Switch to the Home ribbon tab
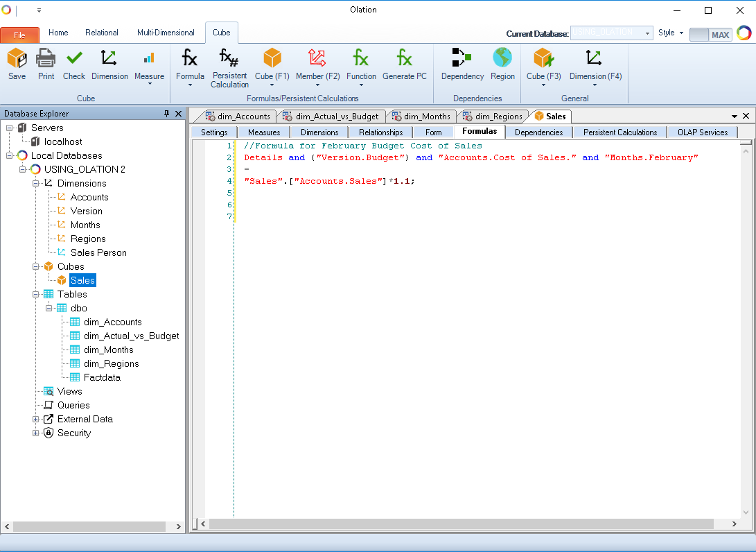This screenshot has width=756, height=552. click(58, 33)
